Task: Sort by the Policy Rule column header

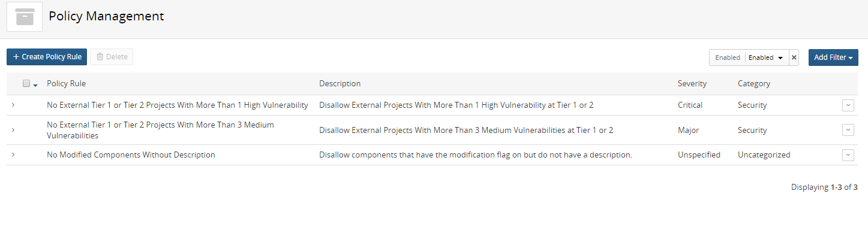Action: coord(66,84)
